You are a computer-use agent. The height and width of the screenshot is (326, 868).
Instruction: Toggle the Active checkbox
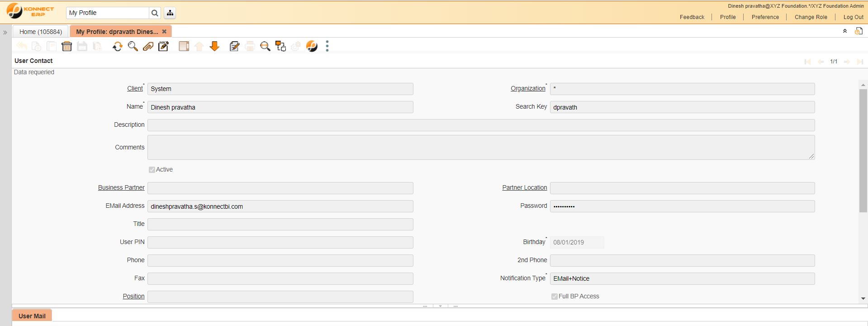(152, 170)
